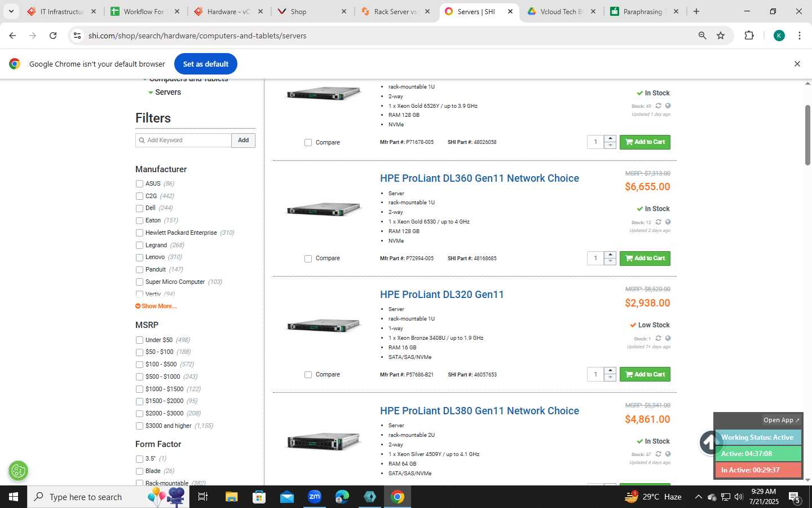Screen dimensions: 812x508
Task: Expand manufacturers with Show More
Action: click(156, 306)
